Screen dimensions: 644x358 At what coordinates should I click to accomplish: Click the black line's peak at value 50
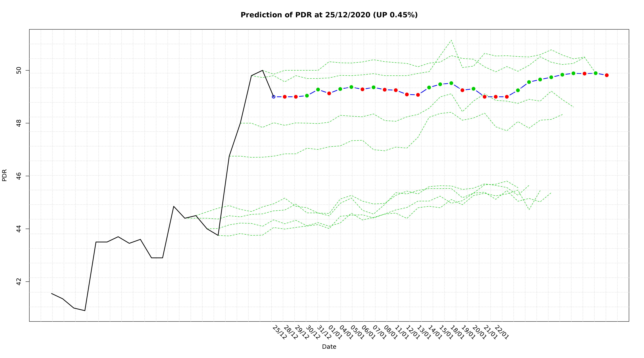[x=262, y=70]
